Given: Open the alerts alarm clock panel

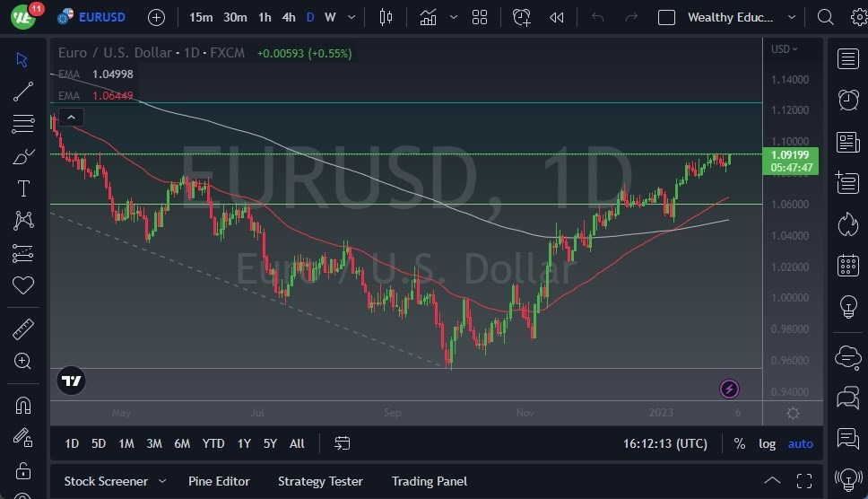Looking at the screenshot, I should 847,101.
